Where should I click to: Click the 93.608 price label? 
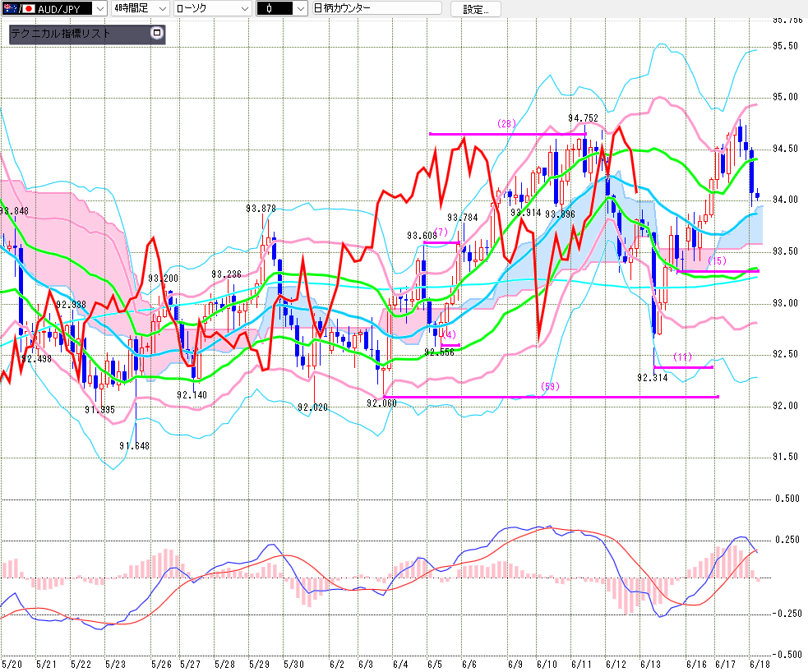(x=422, y=236)
